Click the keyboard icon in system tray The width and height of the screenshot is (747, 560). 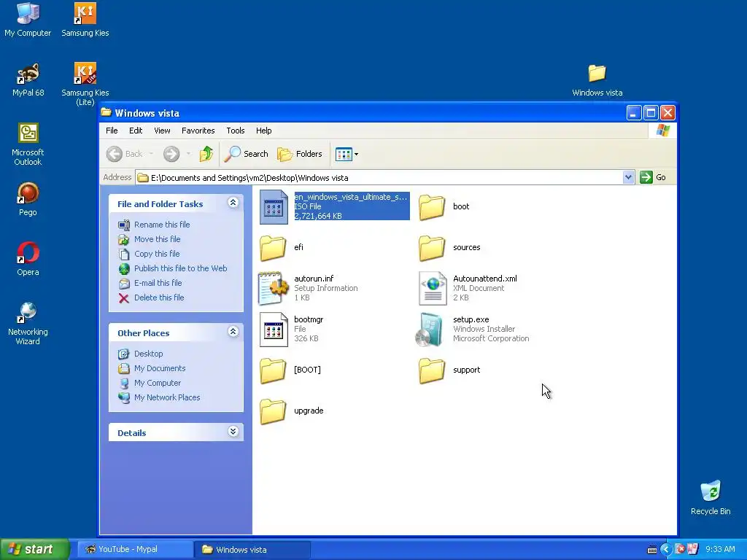pos(652,550)
